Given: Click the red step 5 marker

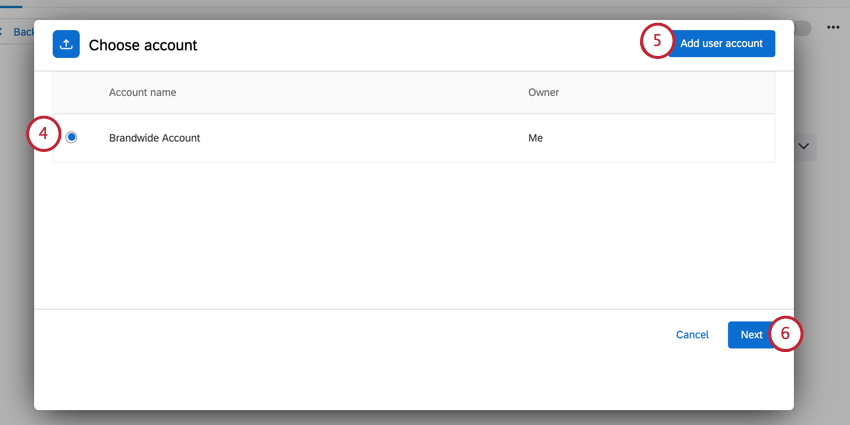Looking at the screenshot, I should (656, 42).
